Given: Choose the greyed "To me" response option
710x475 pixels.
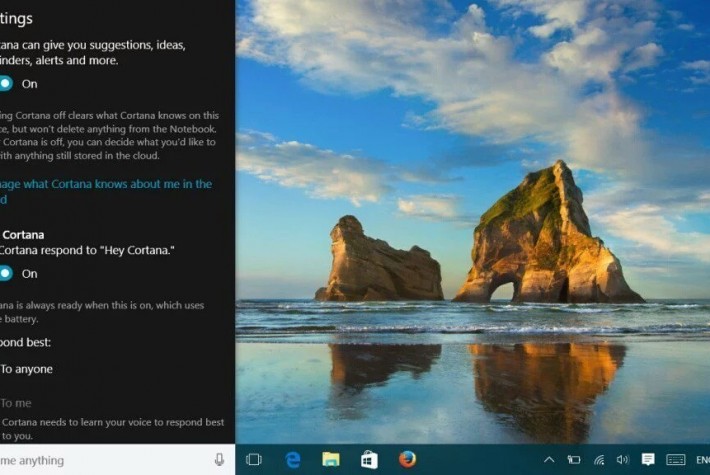Looking at the screenshot, I should 16,403.
